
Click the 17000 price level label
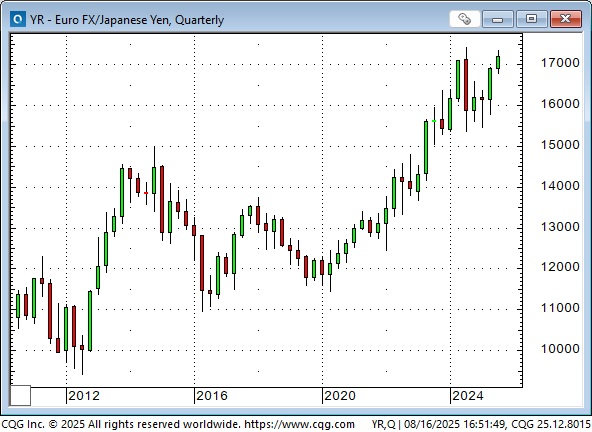click(x=560, y=63)
